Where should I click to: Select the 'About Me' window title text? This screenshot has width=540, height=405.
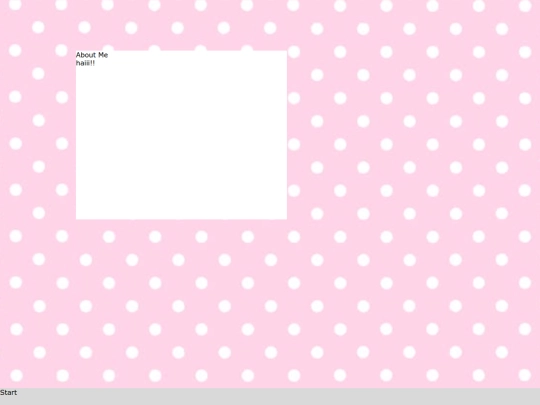[x=92, y=55]
